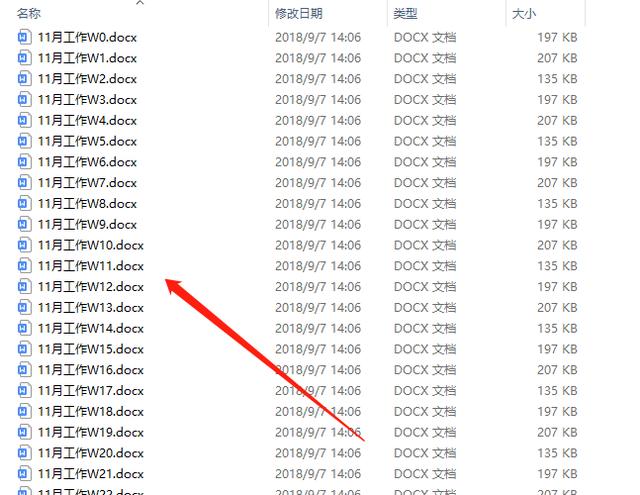Click the 11月工作W0.docx file icon
The width and height of the screenshot is (640, 495).
[x=24, y=37]
